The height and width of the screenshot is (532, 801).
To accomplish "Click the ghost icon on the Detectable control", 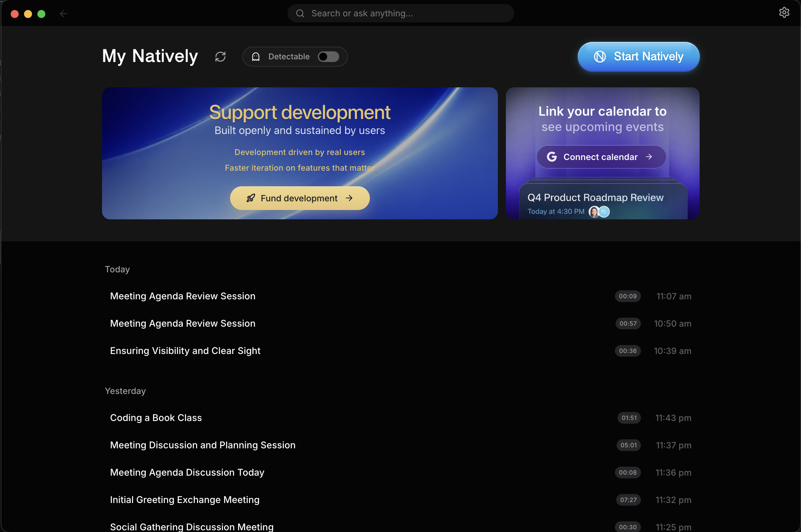I will click(256, 56).
